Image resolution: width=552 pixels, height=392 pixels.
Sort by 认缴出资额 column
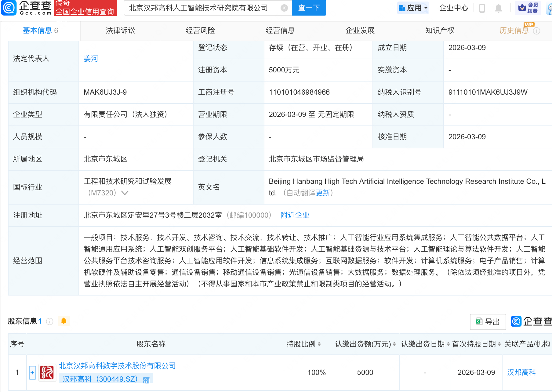pos(394,344)
